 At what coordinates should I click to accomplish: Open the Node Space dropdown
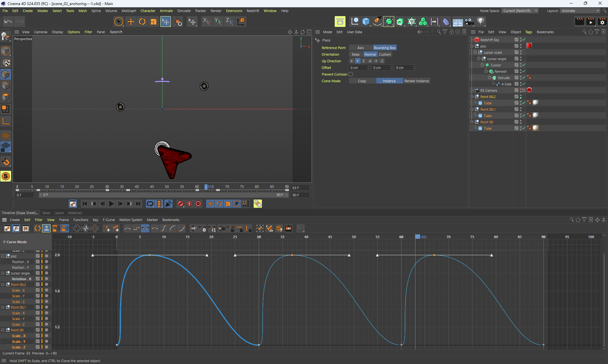coord(520,11)
